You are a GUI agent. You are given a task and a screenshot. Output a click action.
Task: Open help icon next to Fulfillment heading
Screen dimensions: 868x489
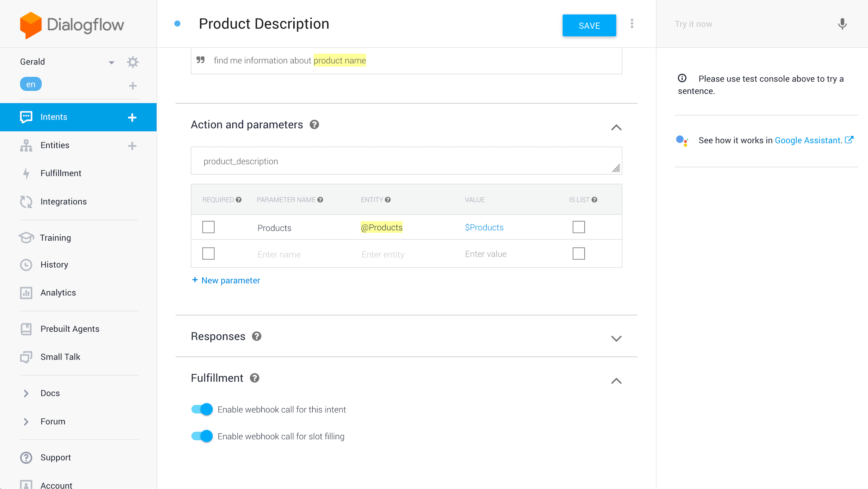(255, 378)
